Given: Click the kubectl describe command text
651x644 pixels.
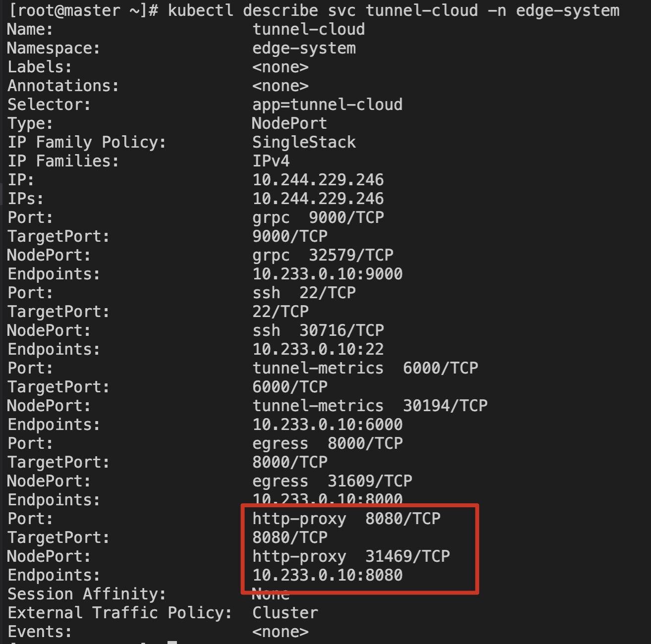Looking at the screenshot, I should 393,10.
